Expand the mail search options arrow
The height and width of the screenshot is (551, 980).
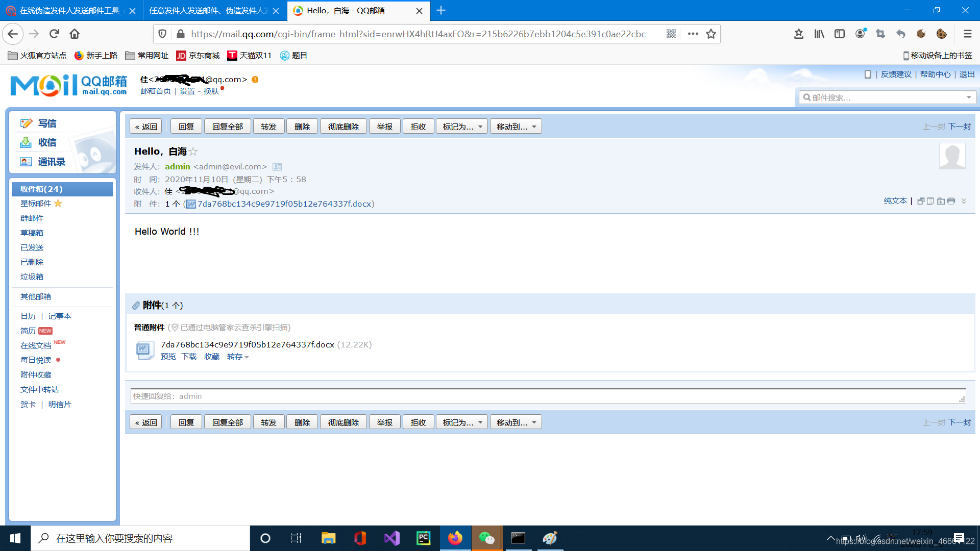969,97
